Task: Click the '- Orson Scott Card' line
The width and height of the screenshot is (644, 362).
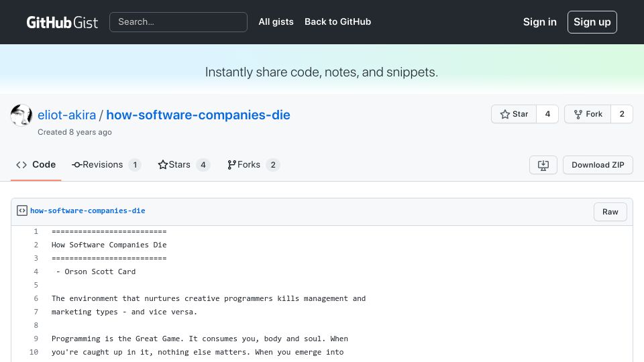Action: [x=96, y=271]
